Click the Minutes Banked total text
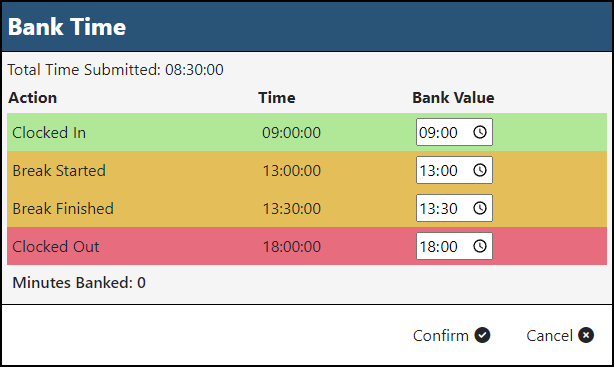 [x=79, y=283]
